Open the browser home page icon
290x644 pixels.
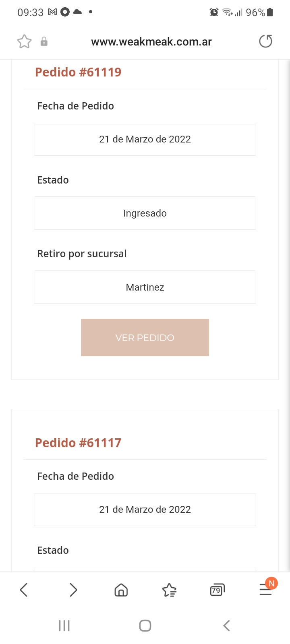(x=121, y=590)
